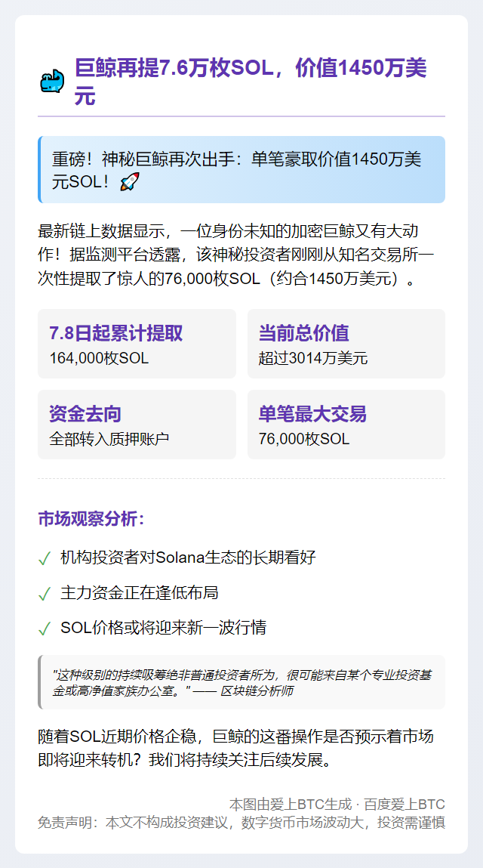Open the 当前总价值 stat card
Image resolution: width=483 pixels, height=868 pixels.
[346, 344]
